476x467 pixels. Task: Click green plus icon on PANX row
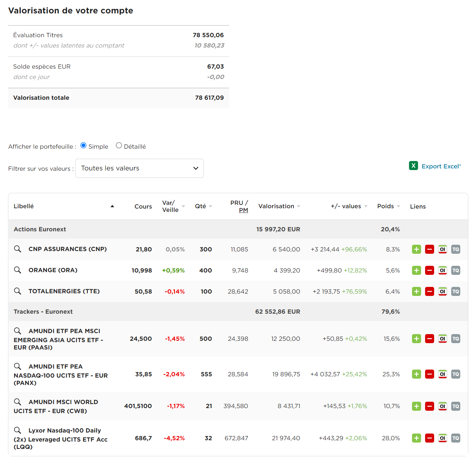[x=416, y=374]
